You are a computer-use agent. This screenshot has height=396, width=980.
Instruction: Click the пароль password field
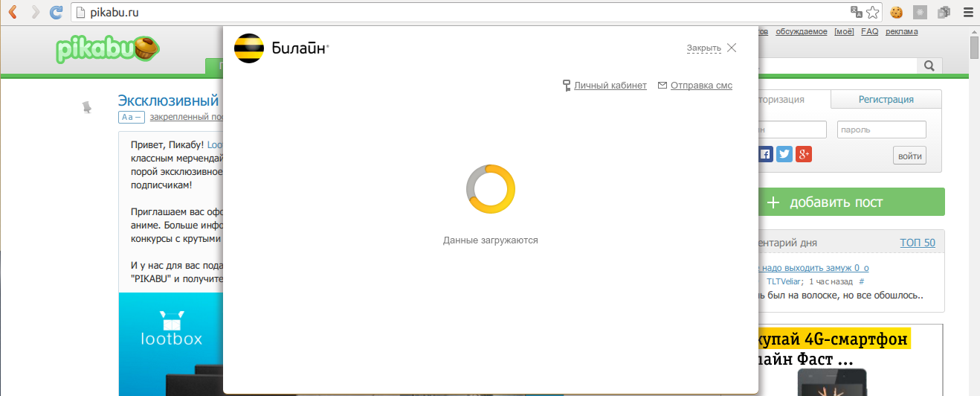(x=882, y=130)
